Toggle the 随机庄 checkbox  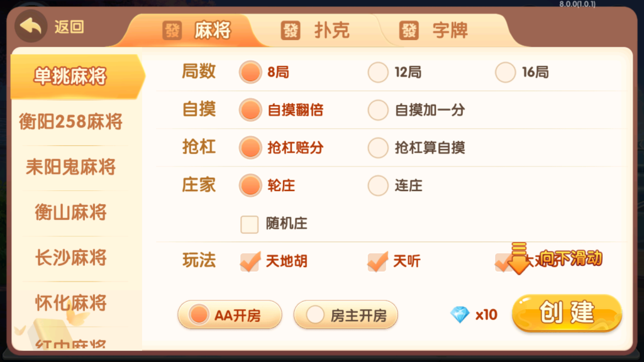[250, 223]
